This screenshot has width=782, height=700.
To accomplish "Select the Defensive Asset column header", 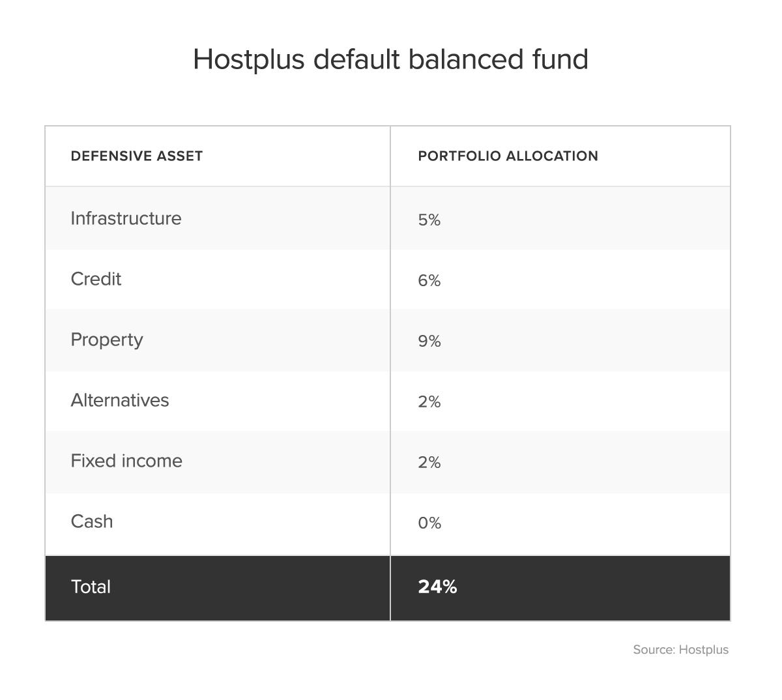I will (x=137, y=156).
